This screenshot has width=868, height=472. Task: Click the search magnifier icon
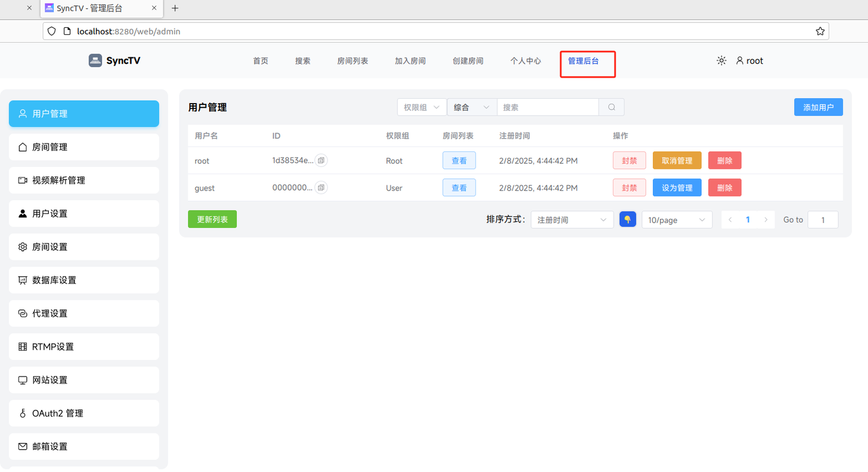(x=611, y=107)
